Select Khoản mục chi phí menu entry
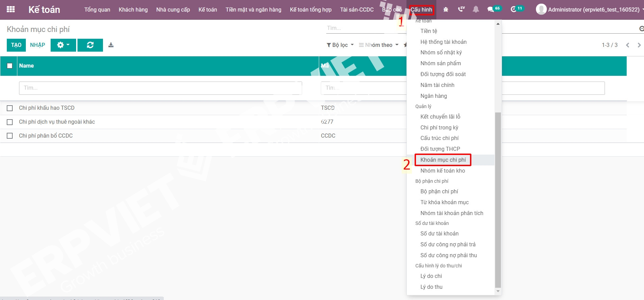Image resolution: width=644 pixels, height=300 pixels. tap(443, 160)
